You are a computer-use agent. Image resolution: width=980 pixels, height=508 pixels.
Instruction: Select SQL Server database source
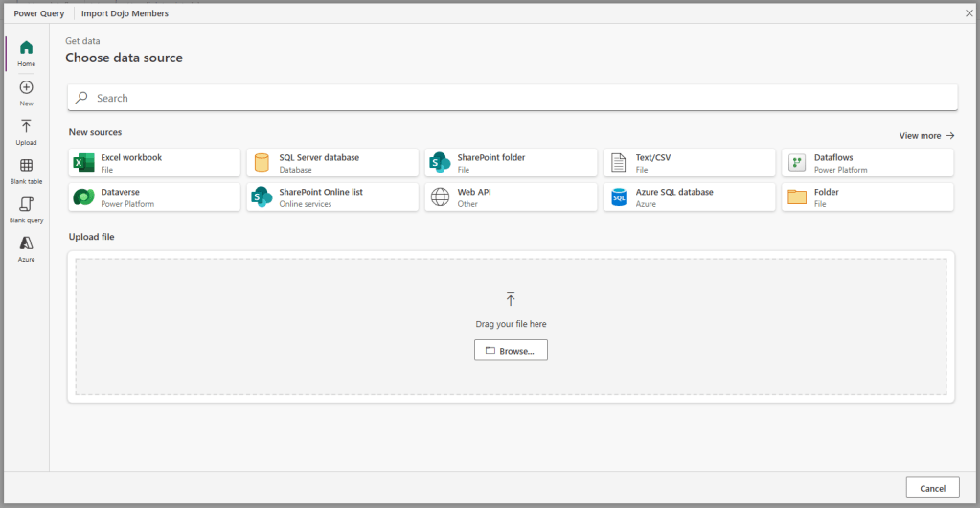click(x=332, y=163)
